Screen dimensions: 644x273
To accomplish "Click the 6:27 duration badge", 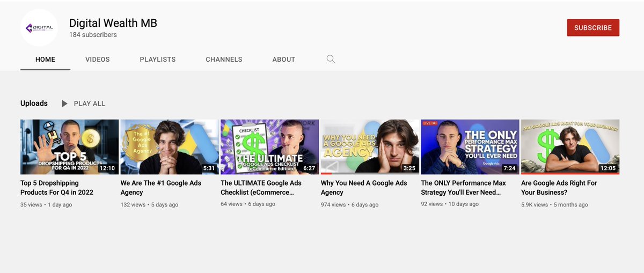I will pyautogui.click(x=309, y=168).
